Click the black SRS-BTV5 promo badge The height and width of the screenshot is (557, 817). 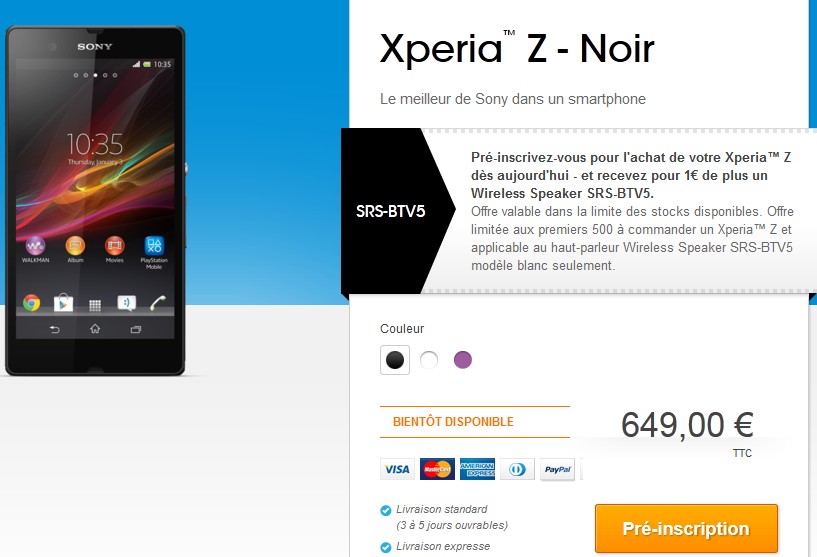pyautogui.click(x=391, y=211)
